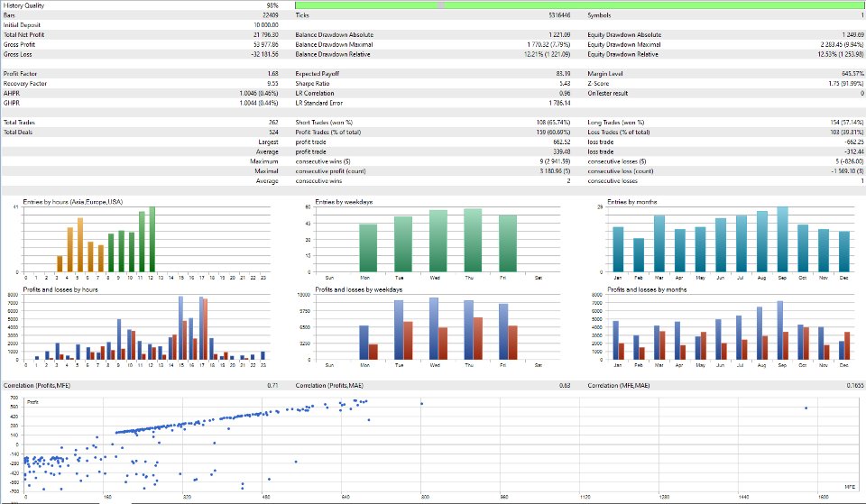The width and height of the screenshot is (866, 504).
Task: Click the Correlation (Profits,MFE) value 0.71
Action: (x=272, y=385)
